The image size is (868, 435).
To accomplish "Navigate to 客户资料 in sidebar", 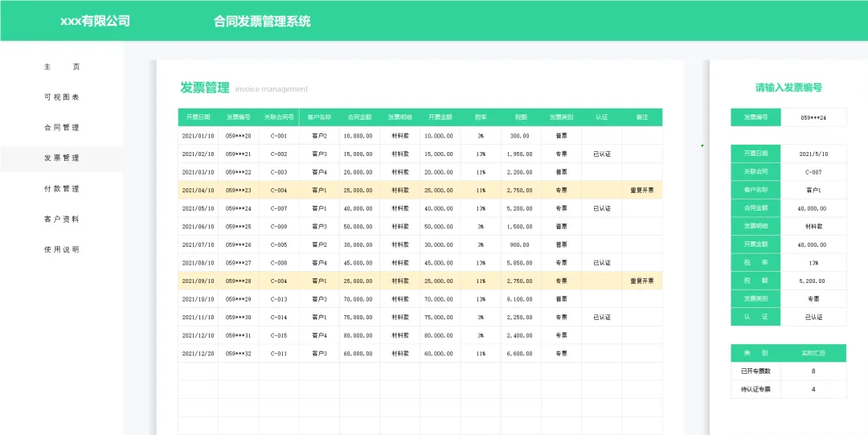I will coord(61,219).
